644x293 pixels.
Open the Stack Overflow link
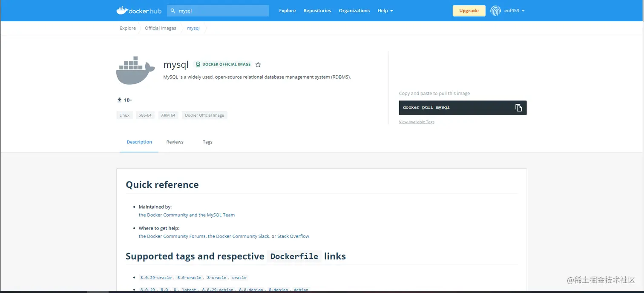point(293,236)
